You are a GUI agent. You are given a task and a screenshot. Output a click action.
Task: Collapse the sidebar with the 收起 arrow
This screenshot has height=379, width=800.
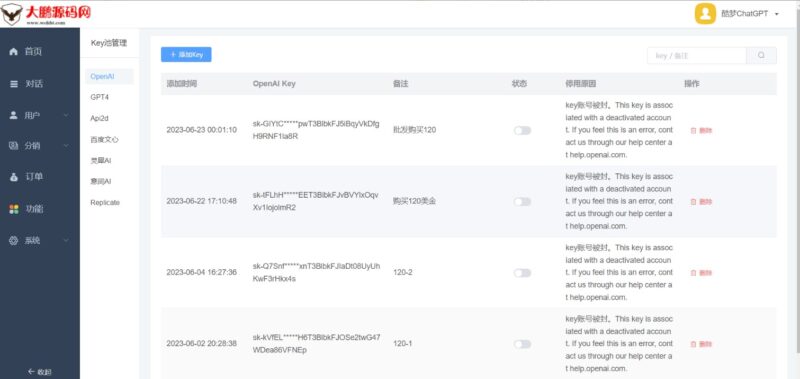pos(39,372)
